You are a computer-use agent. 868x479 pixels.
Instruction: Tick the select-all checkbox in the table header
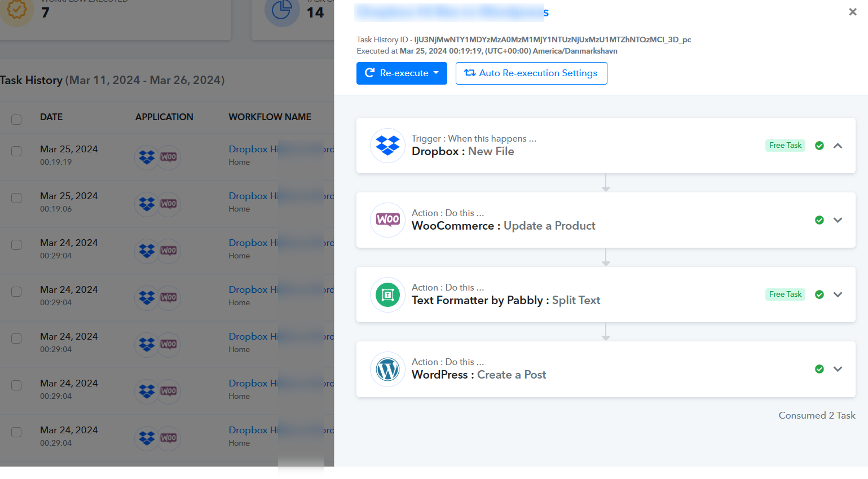coord(16,119)
